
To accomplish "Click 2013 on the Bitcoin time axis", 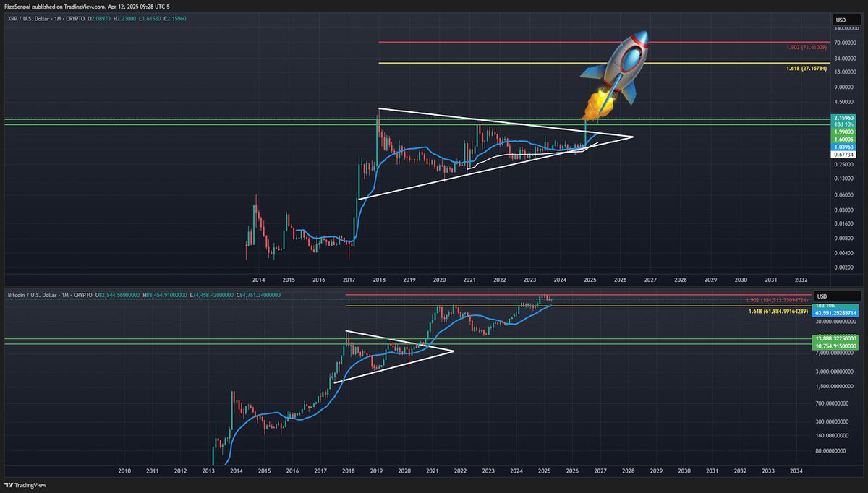I will pos(208,471).
